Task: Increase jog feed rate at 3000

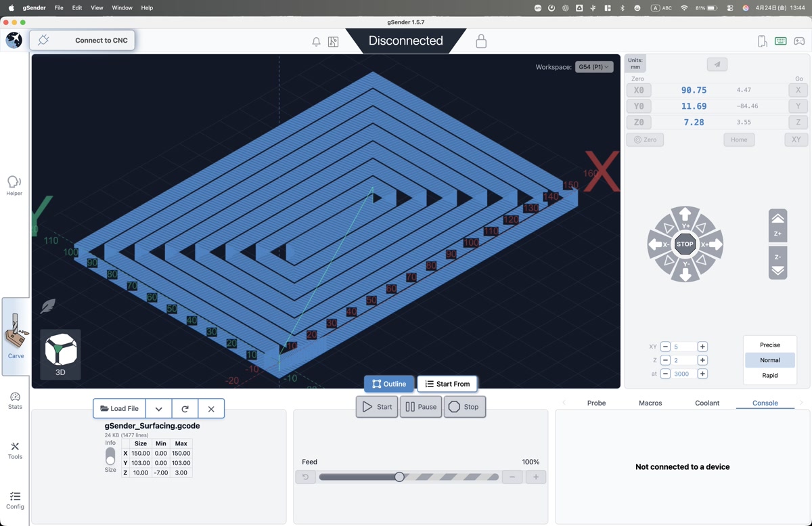Action: [702, 374]
